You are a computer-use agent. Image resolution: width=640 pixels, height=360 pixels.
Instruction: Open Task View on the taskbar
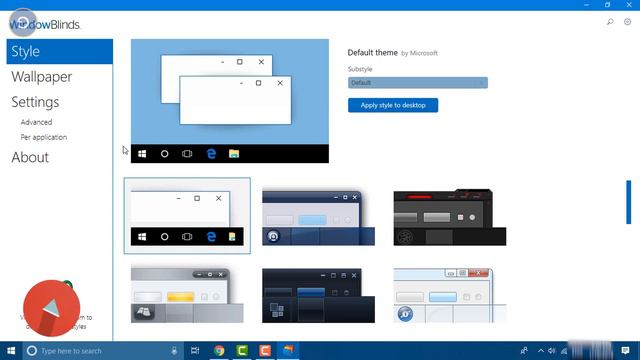(x=195, y=351)
